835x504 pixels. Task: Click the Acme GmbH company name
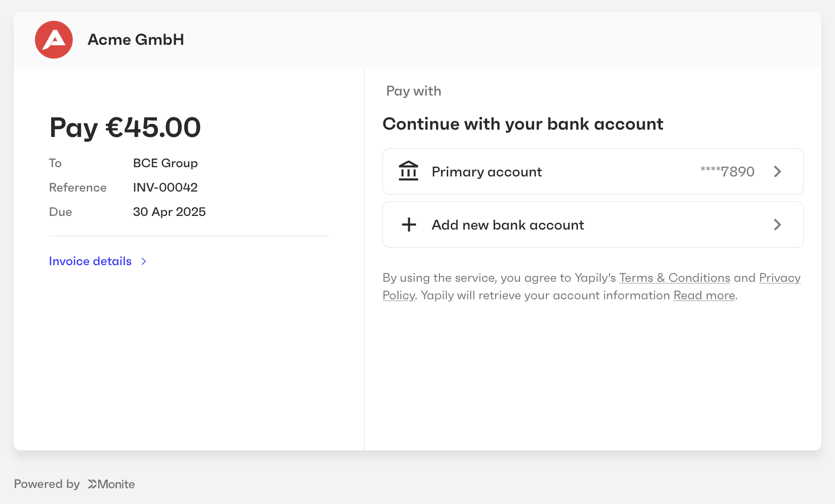point(136,39)
